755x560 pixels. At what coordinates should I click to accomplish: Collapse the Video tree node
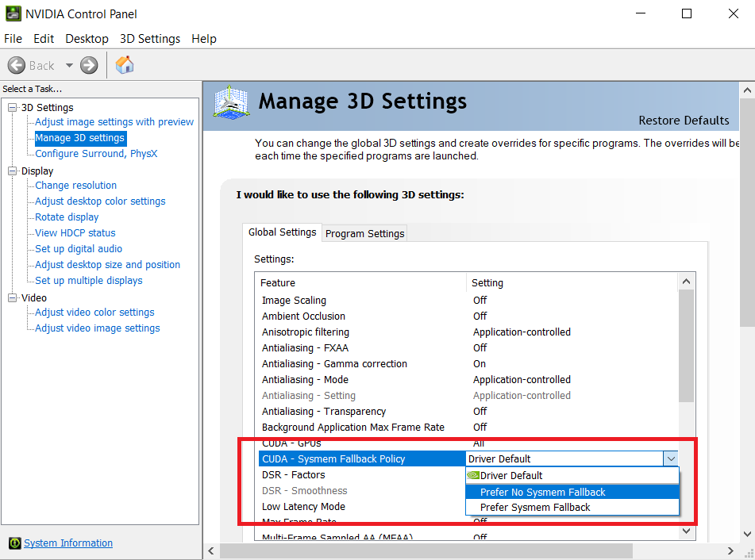coord(13,298)
